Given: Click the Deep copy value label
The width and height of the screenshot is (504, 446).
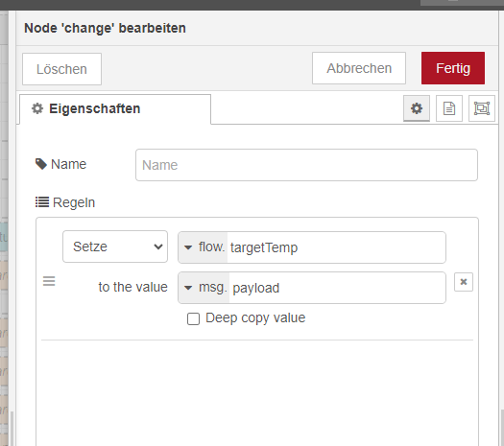Looking at the screenshot, I should (255, 317).
